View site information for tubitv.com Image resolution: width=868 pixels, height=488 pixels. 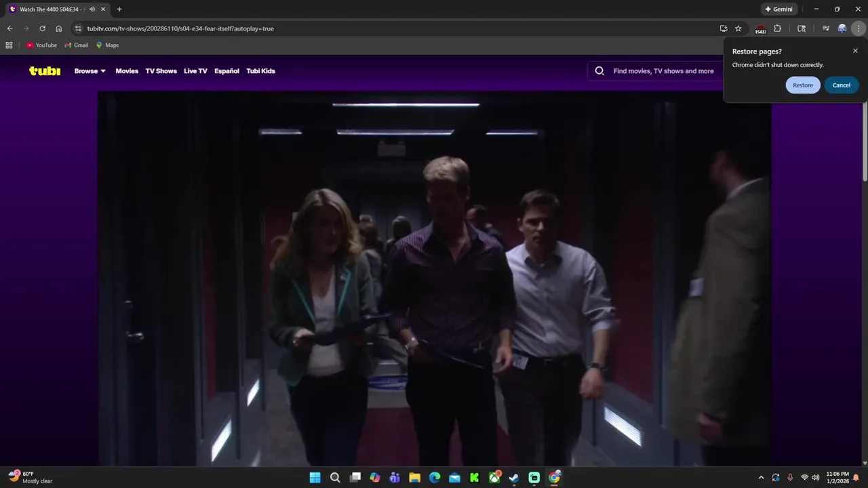[78, 28]
